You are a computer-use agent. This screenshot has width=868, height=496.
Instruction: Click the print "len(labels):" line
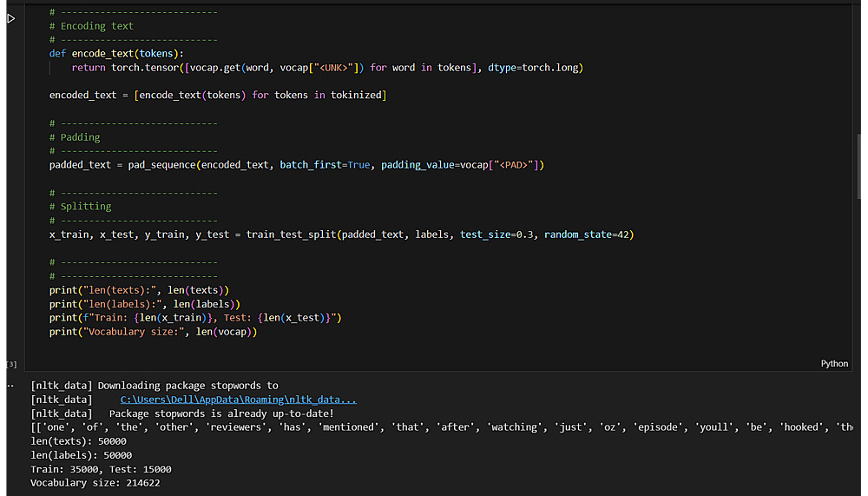pyautogui.click(x=144, y=304)
